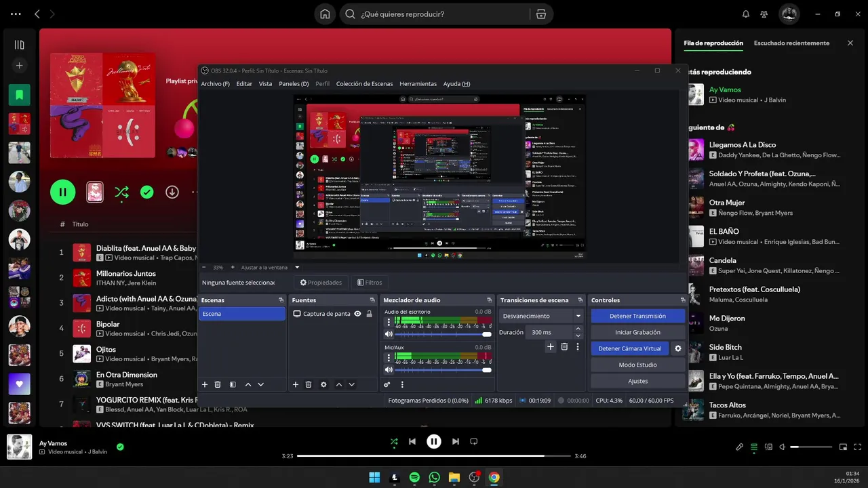This screenshot has height=488, width=868.
Task: Adjust Spotify volume slider
Action: tap(811, 447)
